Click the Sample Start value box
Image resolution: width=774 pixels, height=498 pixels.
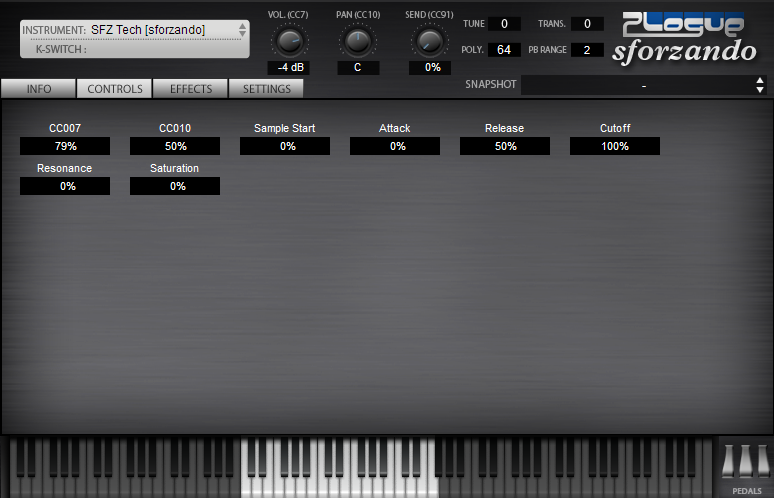(285, 146)
